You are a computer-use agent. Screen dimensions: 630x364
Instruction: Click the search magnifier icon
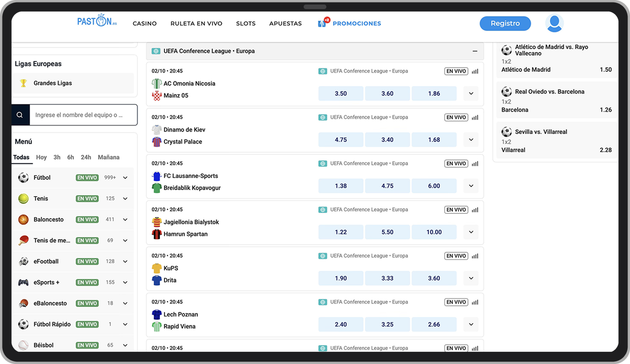pyautogui.click(x=20, y=115)
